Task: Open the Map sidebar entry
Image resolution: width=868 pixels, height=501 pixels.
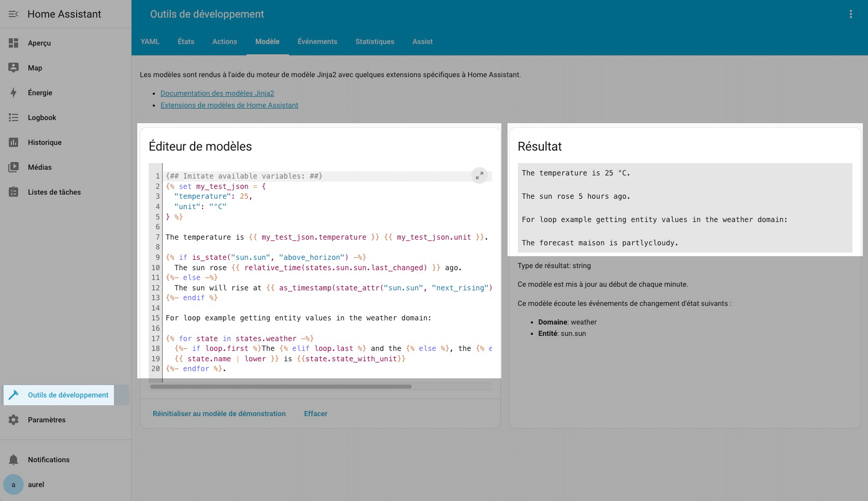Action: 65,68
